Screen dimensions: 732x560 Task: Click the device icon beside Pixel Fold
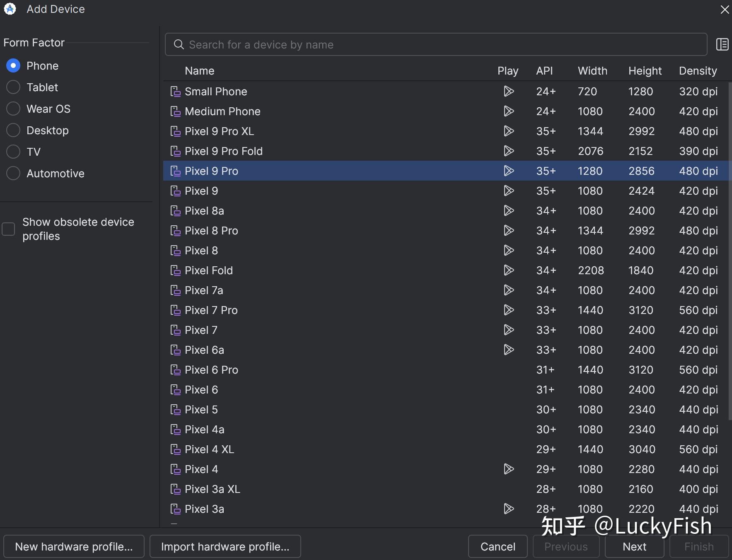tap(175, 270)
